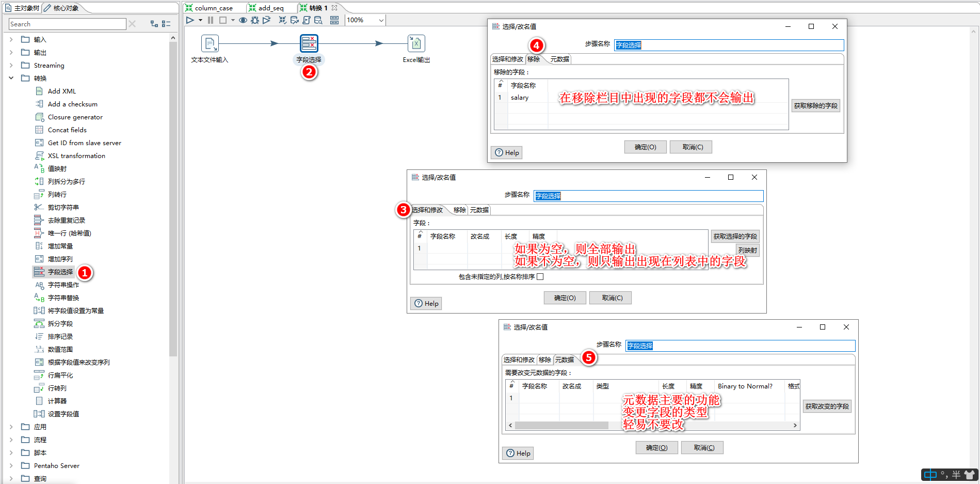980x484 pixels.
Task: Run the transformation with the play icon
Action: click(x=190, y=20)
